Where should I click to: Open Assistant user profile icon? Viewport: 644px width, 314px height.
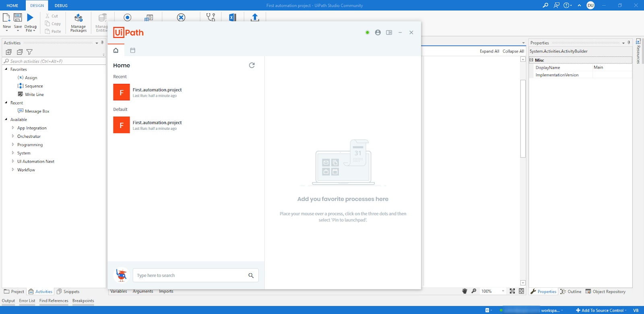pyautogui.click(x=378, y=33)
